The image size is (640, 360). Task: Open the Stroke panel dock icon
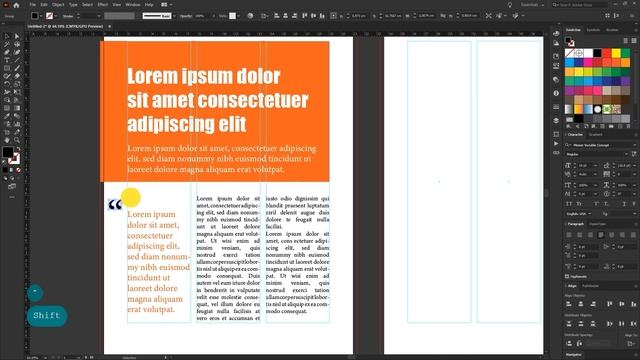[556, 107]
